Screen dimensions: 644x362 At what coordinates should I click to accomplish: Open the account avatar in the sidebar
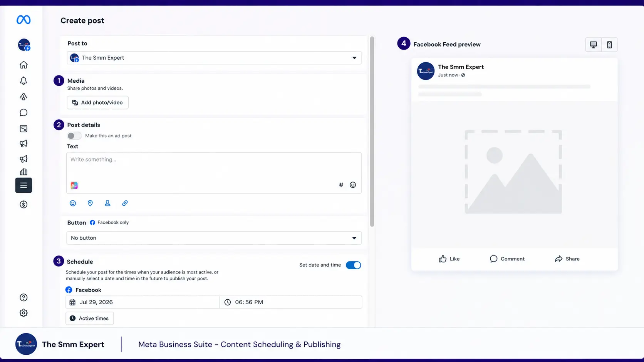[24, 45]
